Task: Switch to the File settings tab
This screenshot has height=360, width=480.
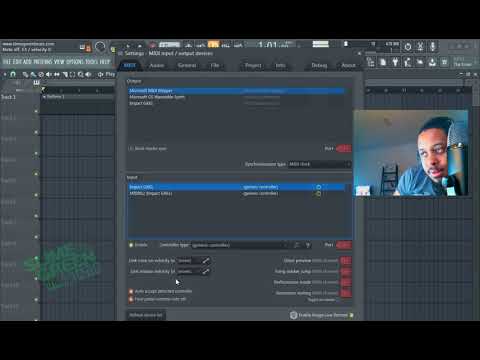Action: click(215, 65)
